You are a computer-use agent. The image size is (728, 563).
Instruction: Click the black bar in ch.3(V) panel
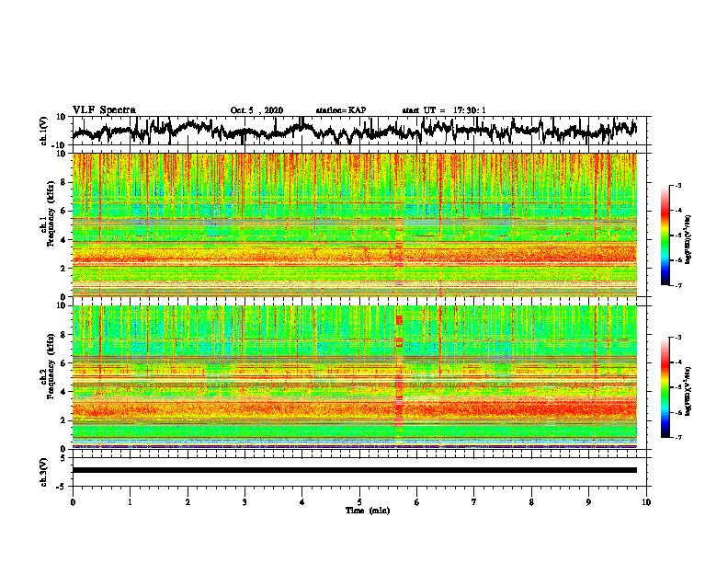coord(355,470)
